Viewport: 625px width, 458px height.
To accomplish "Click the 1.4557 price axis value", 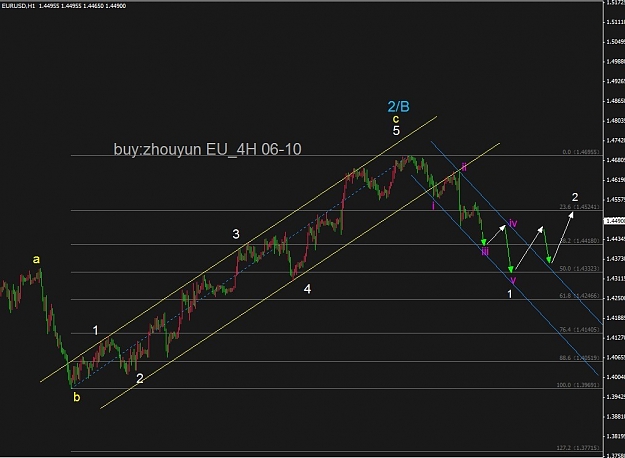I will 615,199.
